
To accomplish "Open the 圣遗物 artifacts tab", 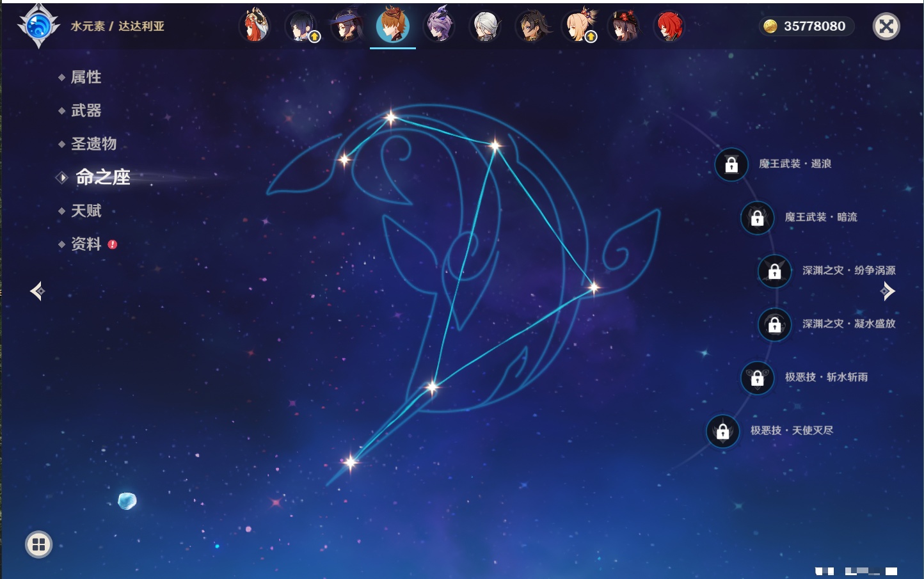I will [93, 144].
